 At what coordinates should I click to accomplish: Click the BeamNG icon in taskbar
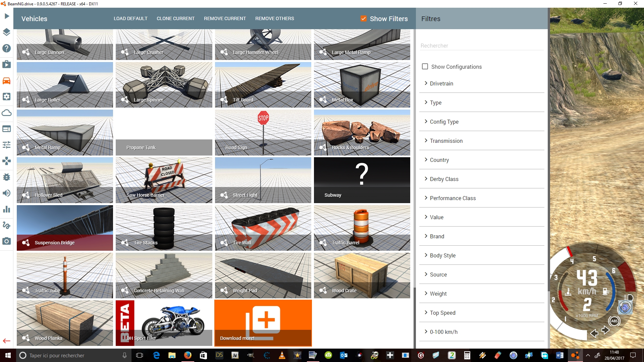pyautogui.click(x=575, y=355)
